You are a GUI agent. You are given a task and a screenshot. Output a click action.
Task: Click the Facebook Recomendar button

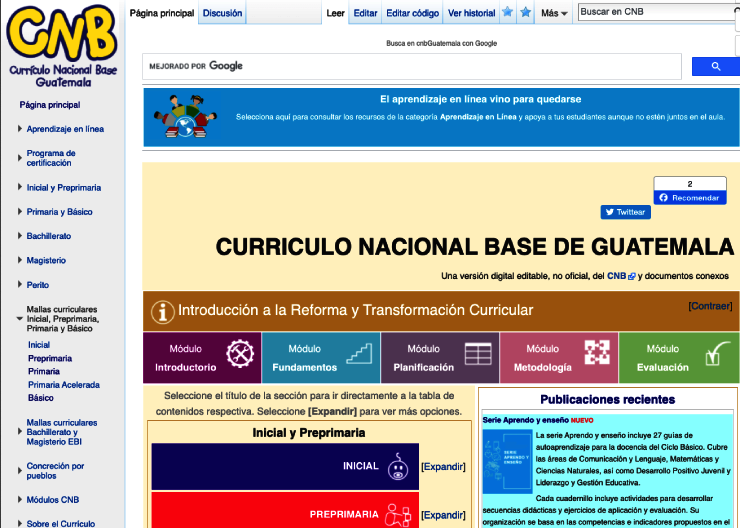(x=690, y=198)
